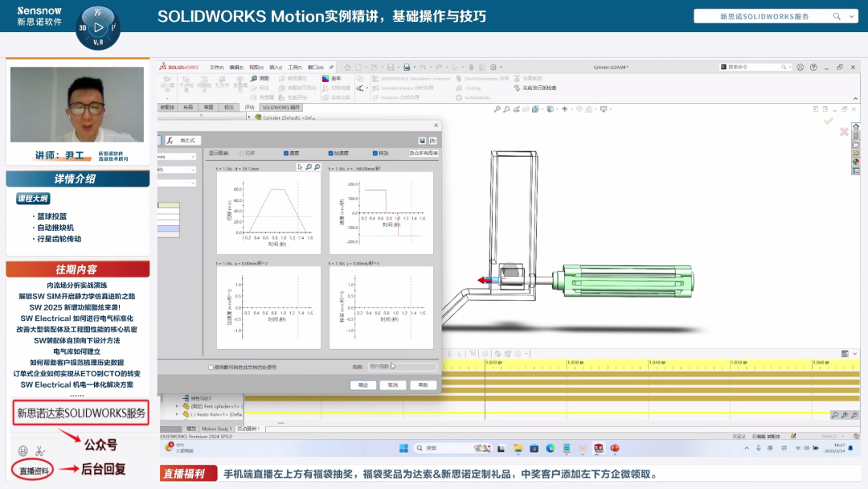The height and width of the screenshot is (489, 868).
Task: Click the 测量 measure tool icon
Action: click(x=254, y=78)
